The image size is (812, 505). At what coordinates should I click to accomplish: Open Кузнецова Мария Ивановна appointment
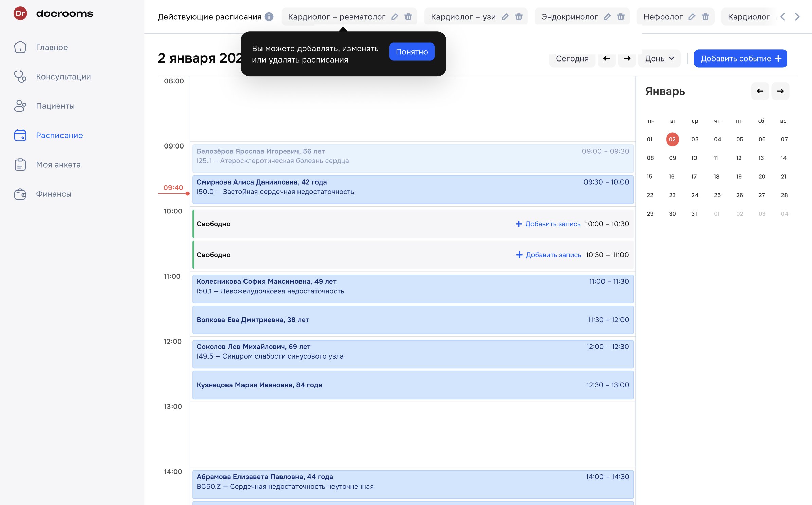click(x=413, y=385)
